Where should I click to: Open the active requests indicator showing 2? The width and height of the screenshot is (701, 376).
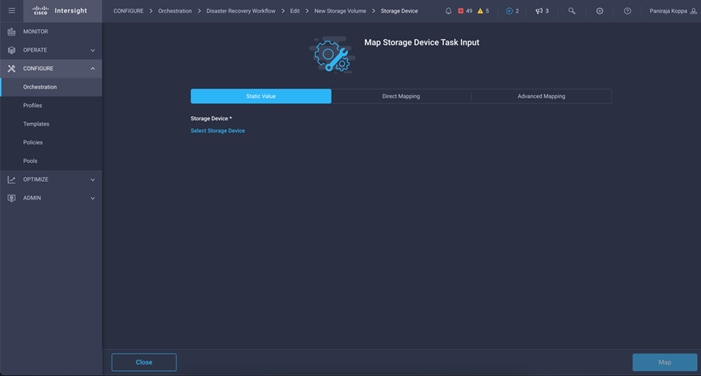click(512, 11)
